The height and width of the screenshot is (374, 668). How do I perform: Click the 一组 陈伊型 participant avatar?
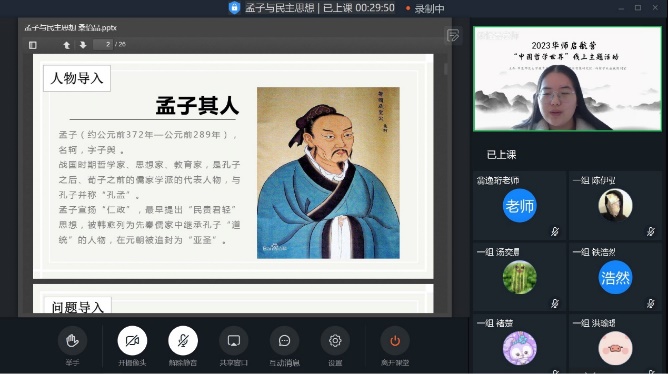click(x=615, y=205)
